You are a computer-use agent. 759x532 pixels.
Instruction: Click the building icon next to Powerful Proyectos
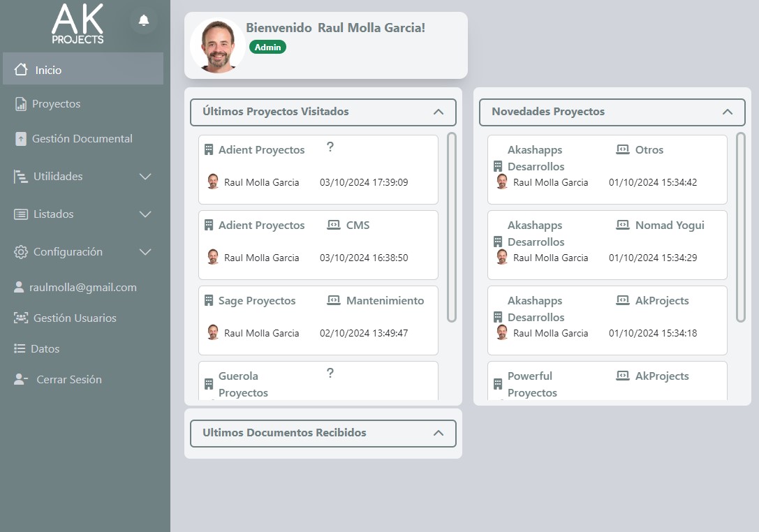tap(498, 385)
